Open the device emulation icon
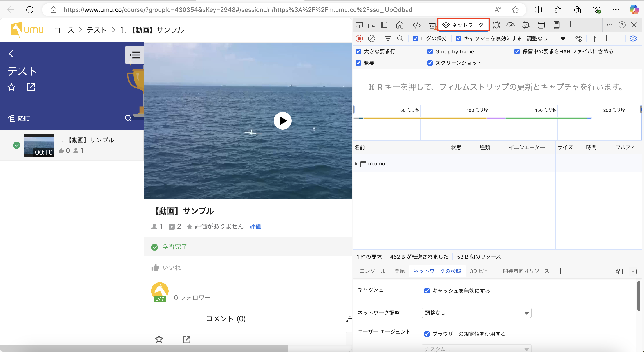 point(371,25)
